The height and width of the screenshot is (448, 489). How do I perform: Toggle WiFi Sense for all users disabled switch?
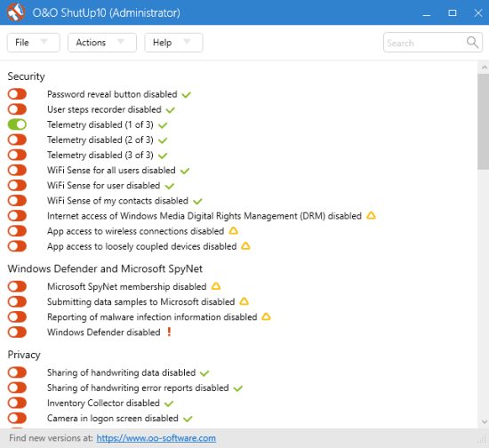17,170
